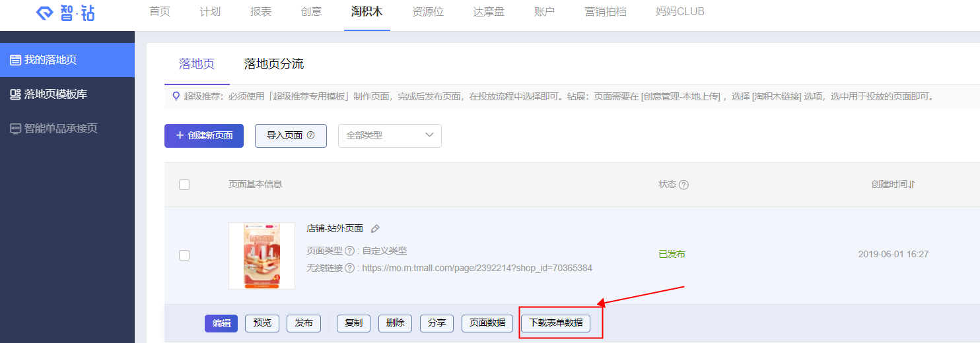The image size is (980, 343).
Task: Click 智能单品承接页 sidebar icon
Action: pyautogui.click(x=16, y=129)
